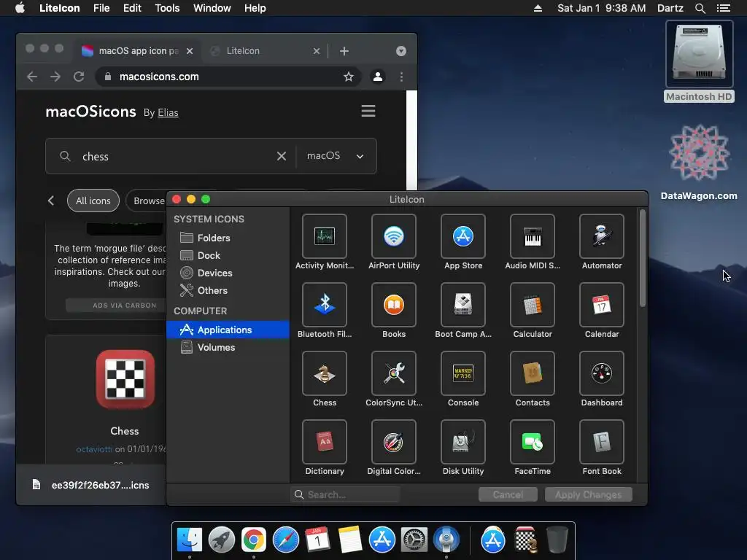Click the Chess icon thumbnail on macOSicons
This screenshot has width=747, height=560.
coord(125,379)
